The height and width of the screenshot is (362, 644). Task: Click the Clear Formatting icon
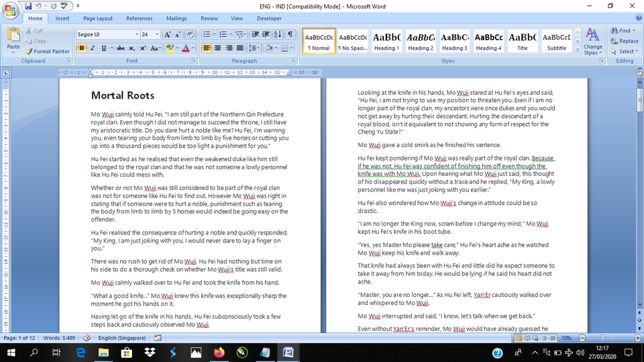(190, 34)
